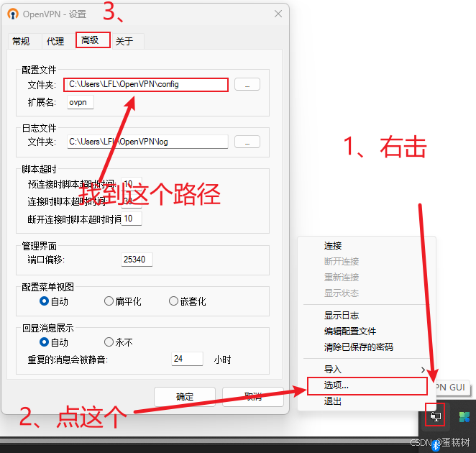Select the 扁平化 menu view option

[122, 301]
